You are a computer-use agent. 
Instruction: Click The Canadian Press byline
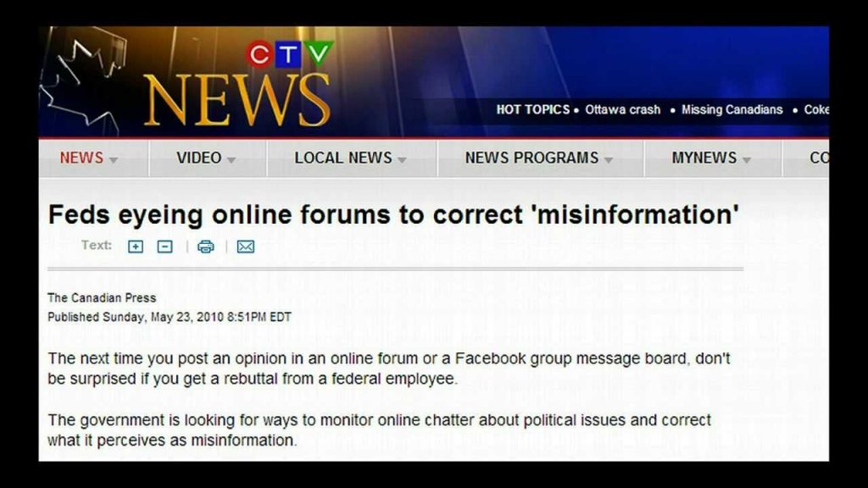coord(102,298)
